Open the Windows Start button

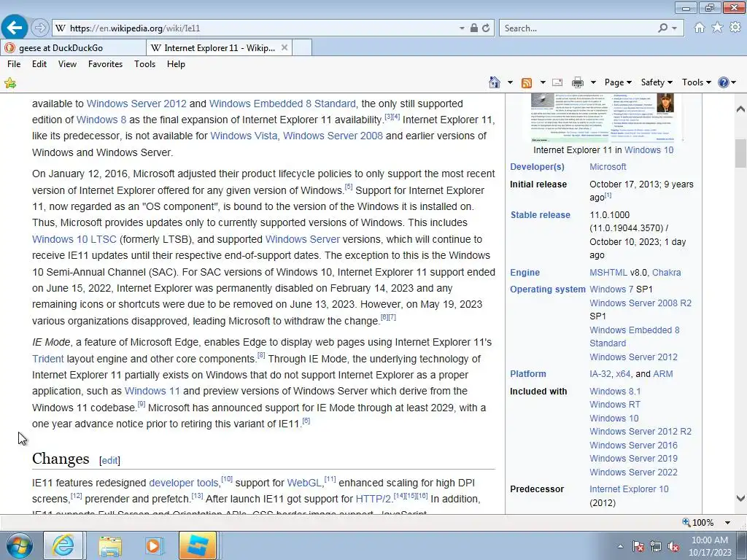(x=19, y=545)
